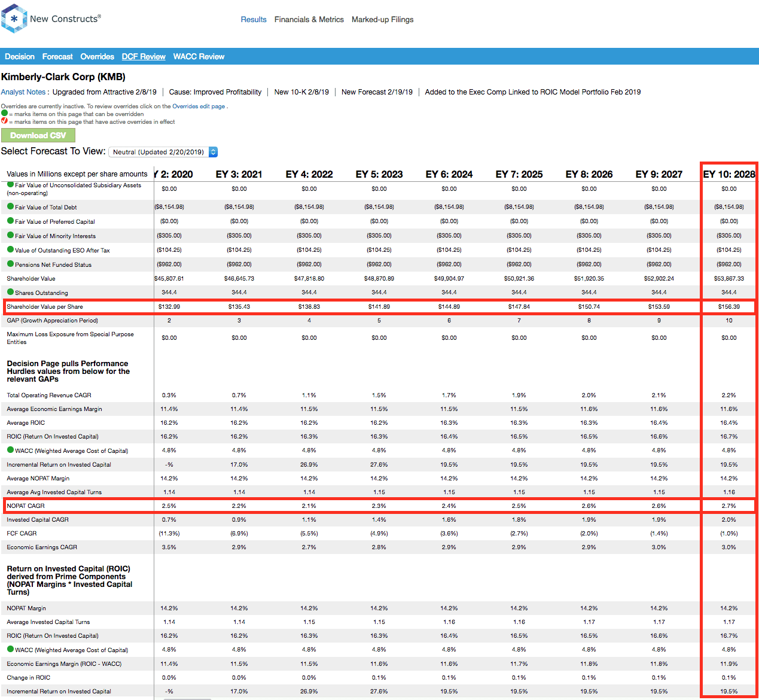The height and width of the screenshot is (700, 759).
Task: Click the Kimberly-Clark Corp (KMB) heading
Action: [x=63, y=77]
